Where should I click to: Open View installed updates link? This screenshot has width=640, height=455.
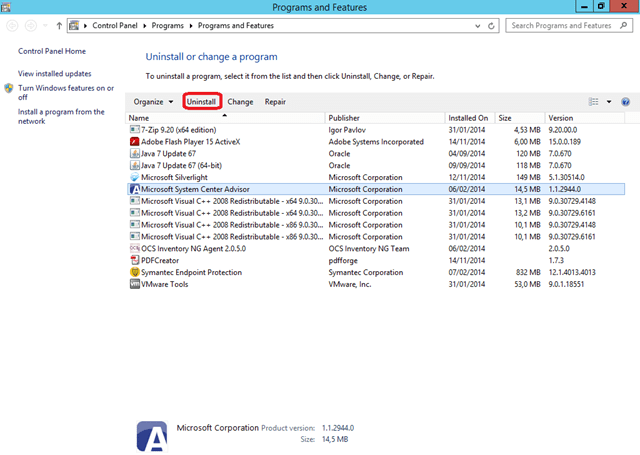[55, 73]
